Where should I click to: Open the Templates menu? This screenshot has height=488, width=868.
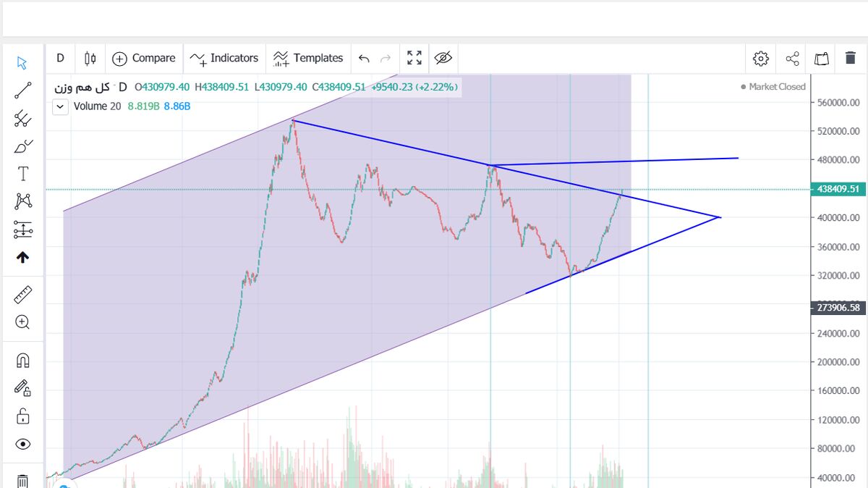(308, 58)
